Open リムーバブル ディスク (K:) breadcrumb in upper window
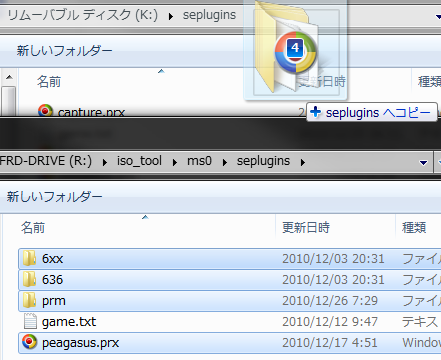This screenshot has width=441, height=360. (x=82, y=15)
